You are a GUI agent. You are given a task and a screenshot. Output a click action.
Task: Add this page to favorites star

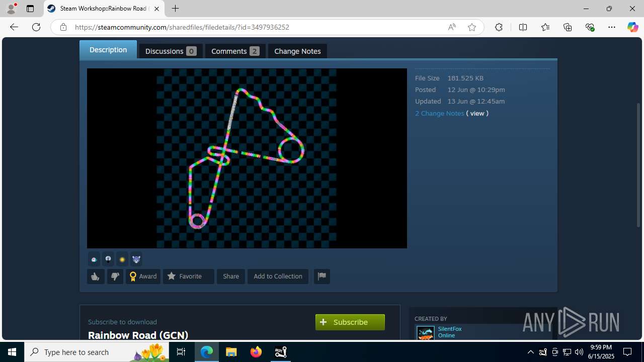tap(472, 27)
